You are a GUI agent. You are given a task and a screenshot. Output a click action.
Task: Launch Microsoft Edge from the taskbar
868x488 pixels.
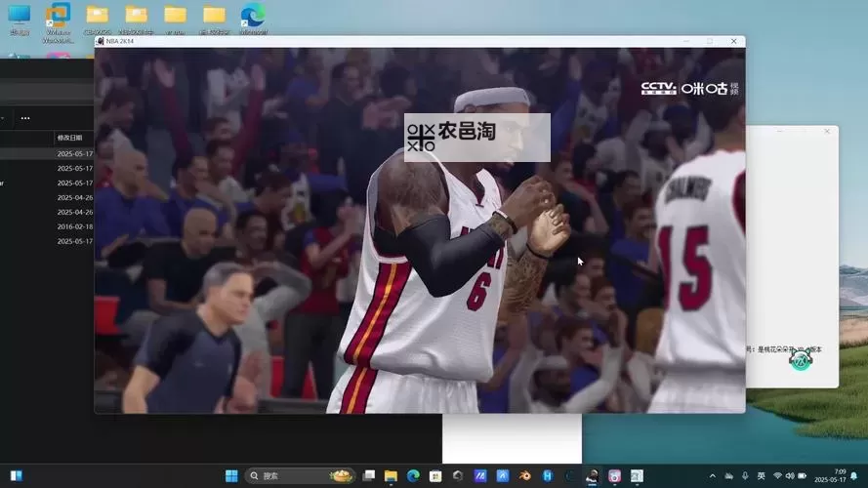click(413, 476)
